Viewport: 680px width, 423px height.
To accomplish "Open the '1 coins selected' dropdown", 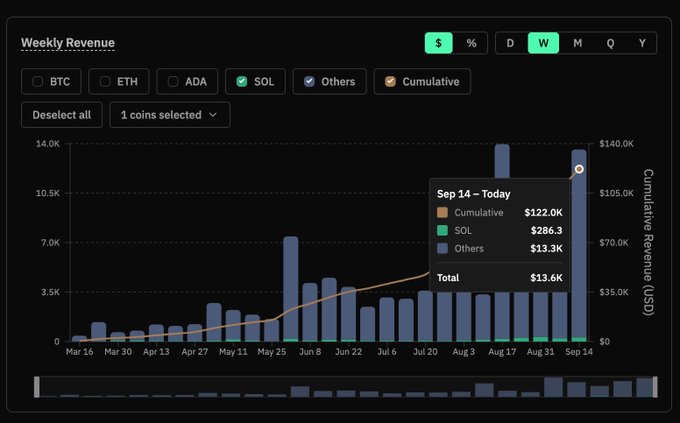I will 170,115.
